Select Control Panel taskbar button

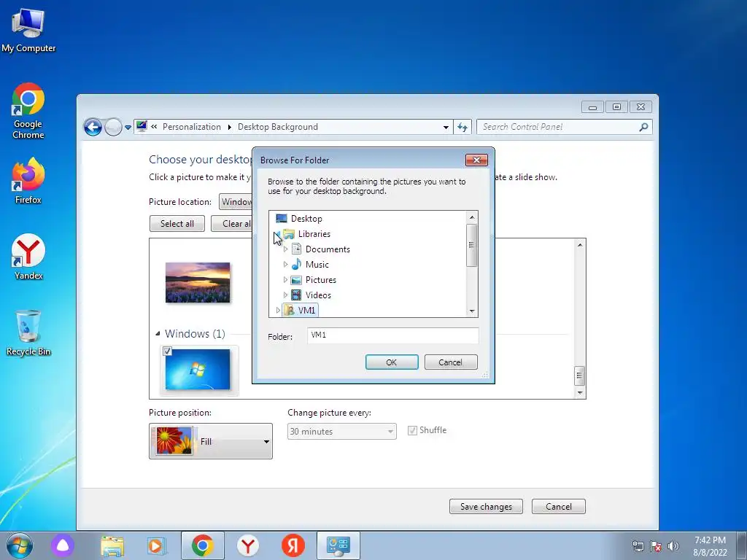tap(338, 545)
